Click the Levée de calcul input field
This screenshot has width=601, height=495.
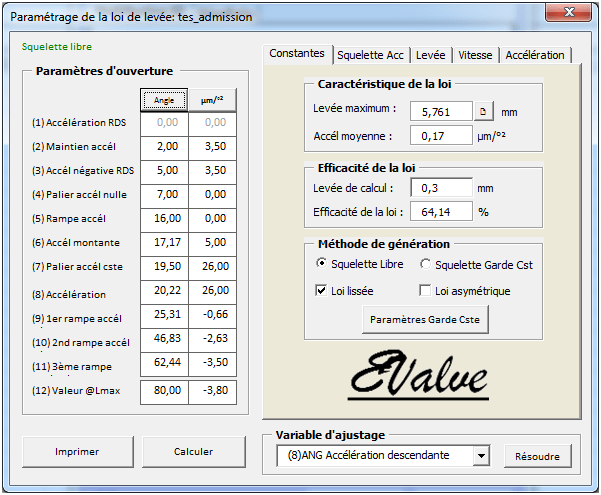[440, 187]
